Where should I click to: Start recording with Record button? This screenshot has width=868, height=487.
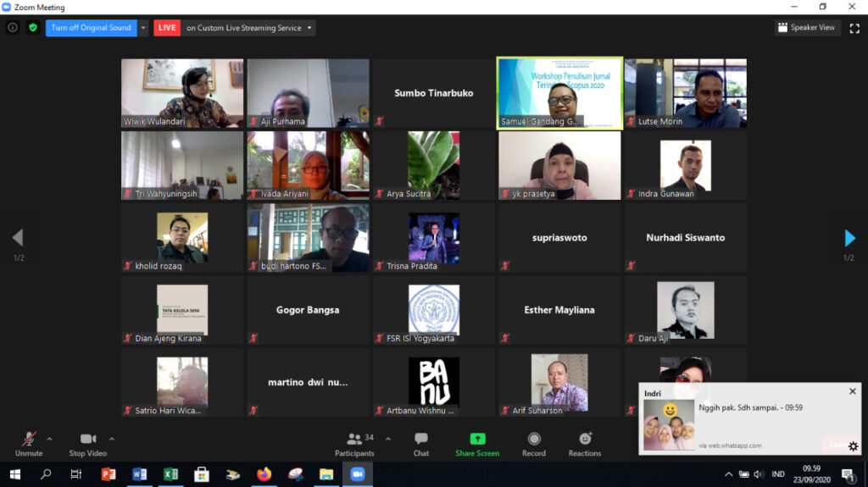click(x=534, y=445)
